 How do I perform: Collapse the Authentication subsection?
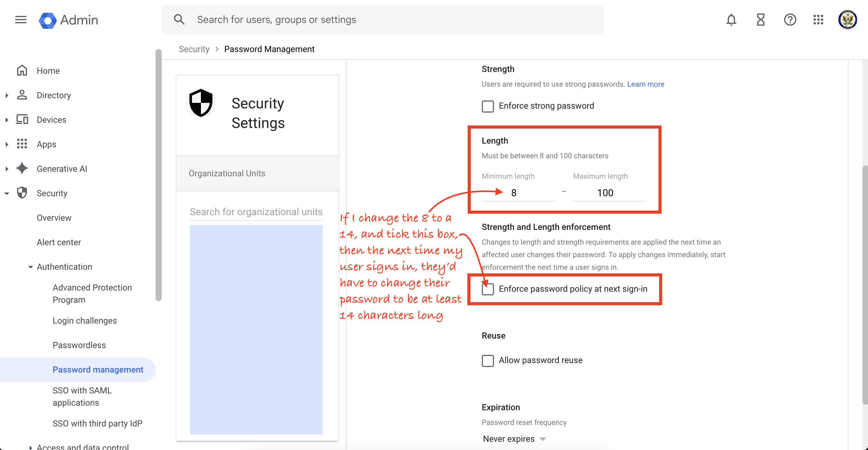30,267
